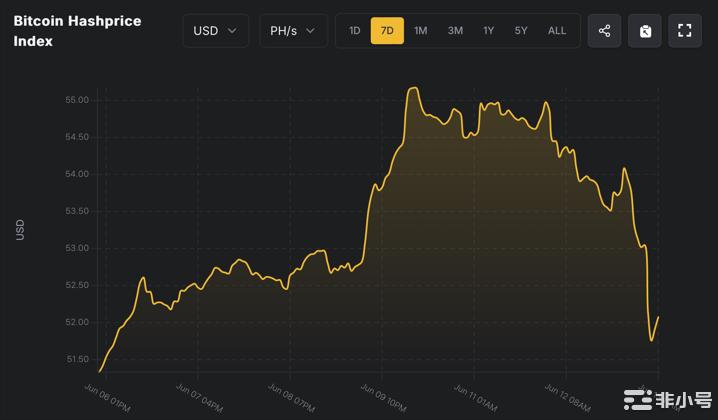Click the final data point on the line

point(658,317)
